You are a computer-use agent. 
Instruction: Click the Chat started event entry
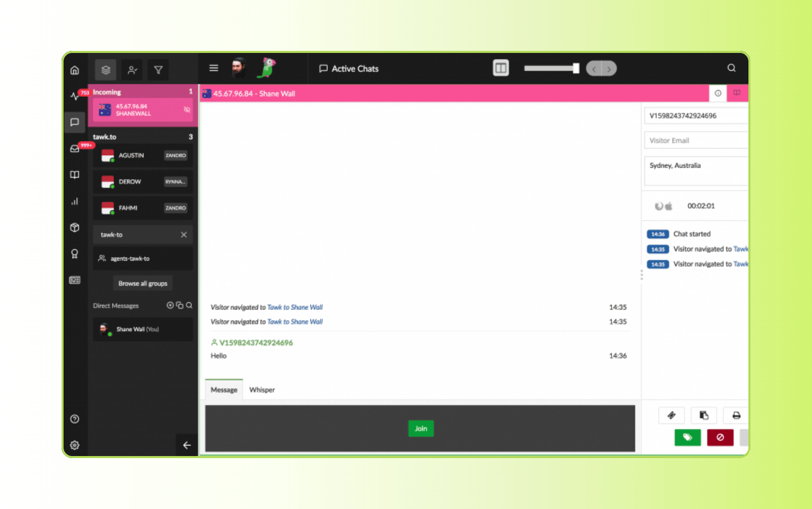tap(692, 234)
